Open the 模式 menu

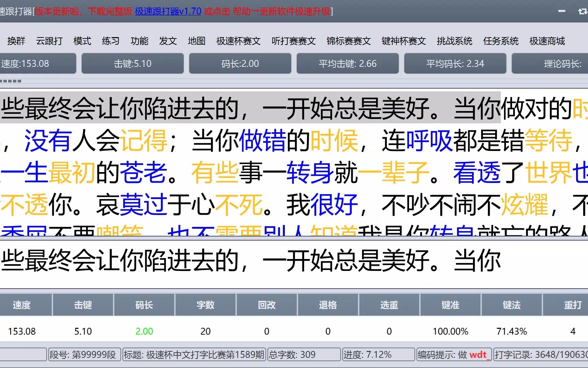[x=82, y=41]
